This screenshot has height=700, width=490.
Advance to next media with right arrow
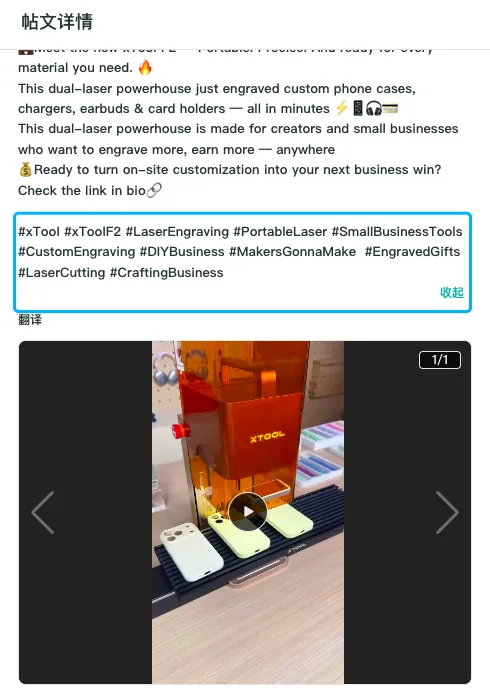447,512
